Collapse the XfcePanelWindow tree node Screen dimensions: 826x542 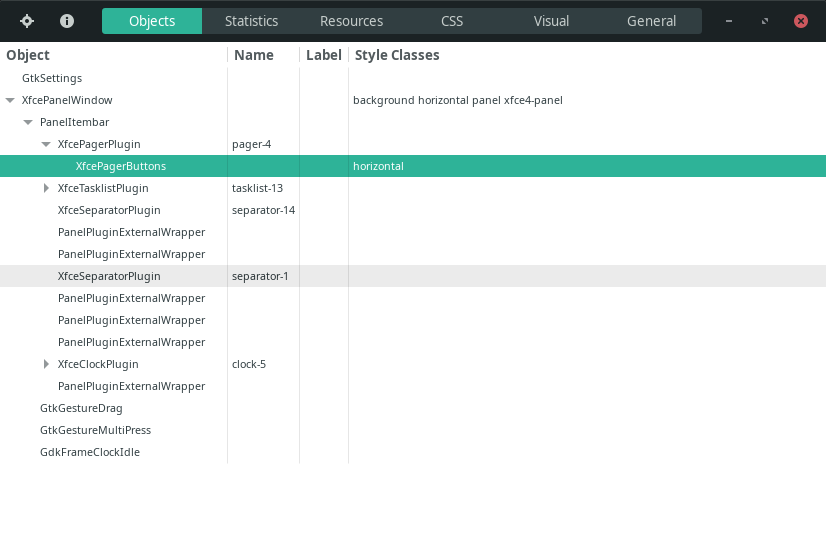(10, 100)
